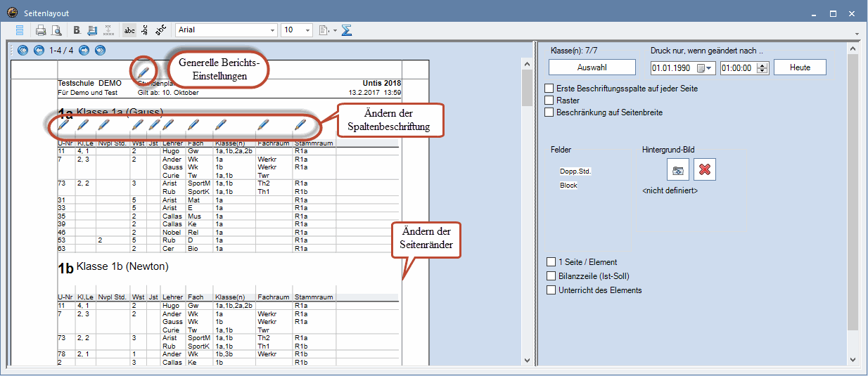This screenshot has width=868, height=376.
Task: Jump to the last page with double-right arrow
Action: 100,50
